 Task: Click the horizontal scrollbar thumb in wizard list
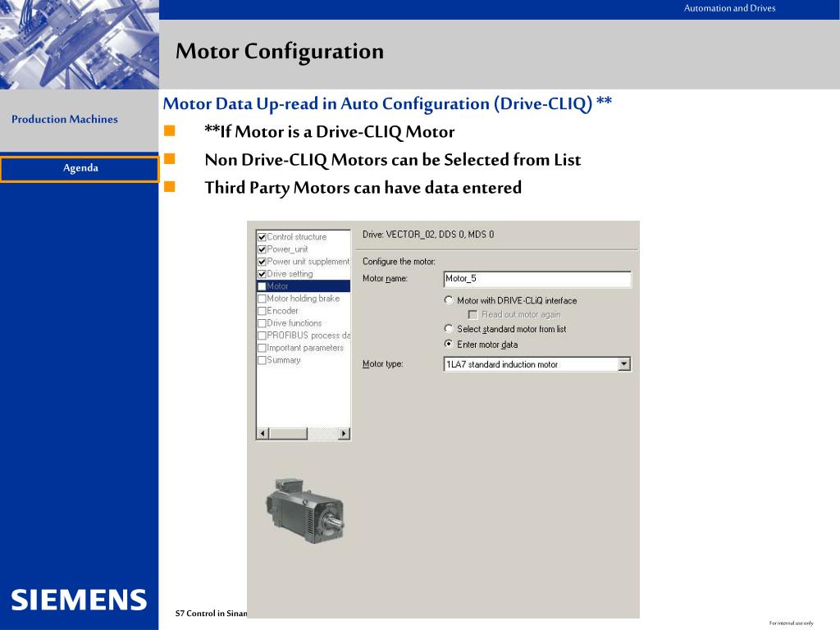[x=288, y=433]
